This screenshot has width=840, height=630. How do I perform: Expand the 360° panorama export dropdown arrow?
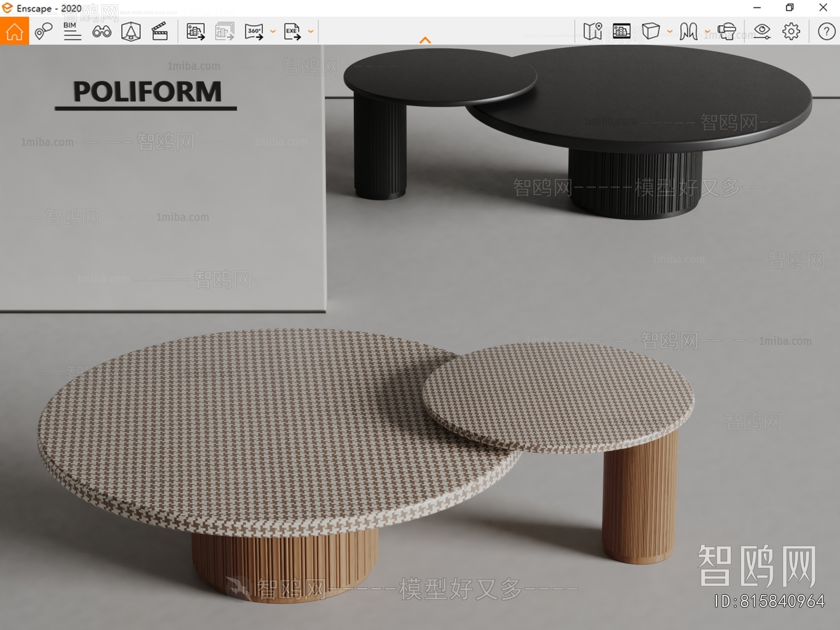coord(272,31)
